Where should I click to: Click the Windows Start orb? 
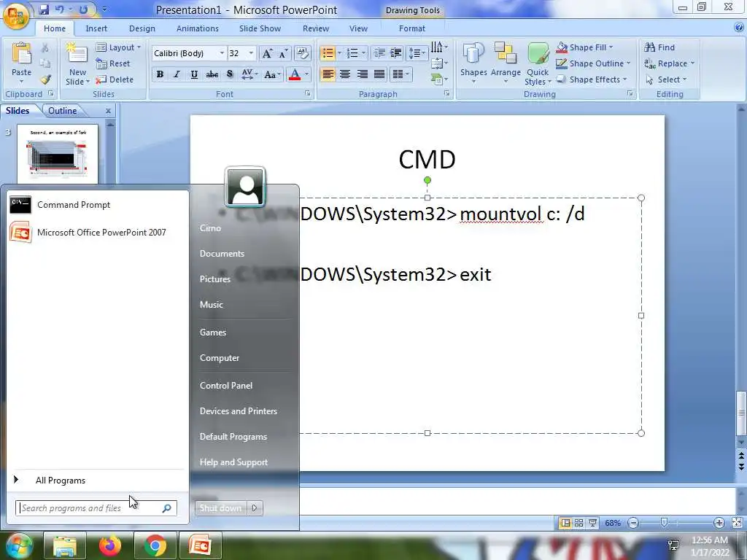click(x=18, y=545)
